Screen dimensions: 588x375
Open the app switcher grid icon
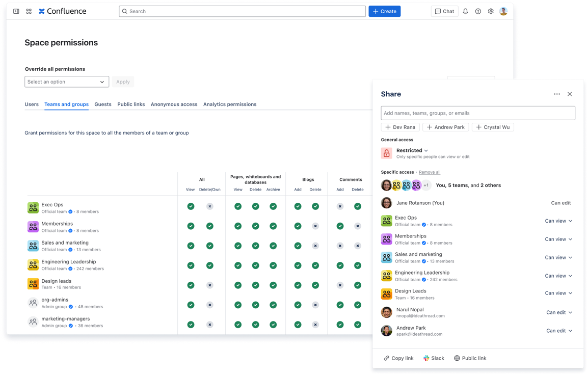tap(29, 11)
